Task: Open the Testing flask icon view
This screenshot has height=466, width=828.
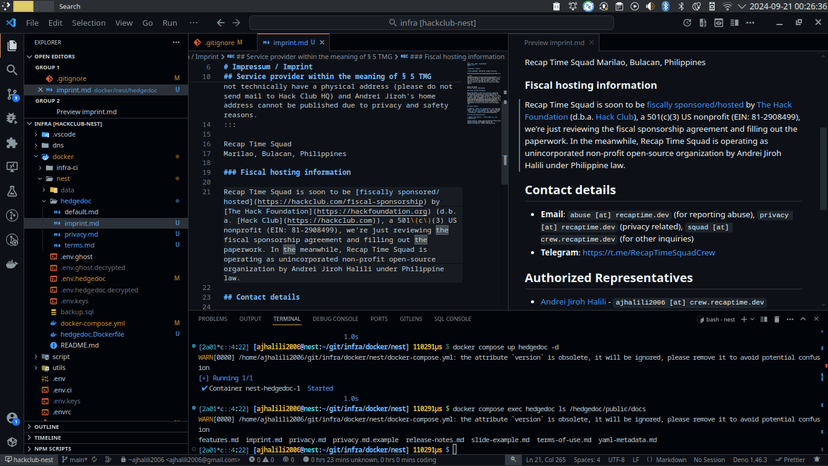Action: (x=12, y=191)
